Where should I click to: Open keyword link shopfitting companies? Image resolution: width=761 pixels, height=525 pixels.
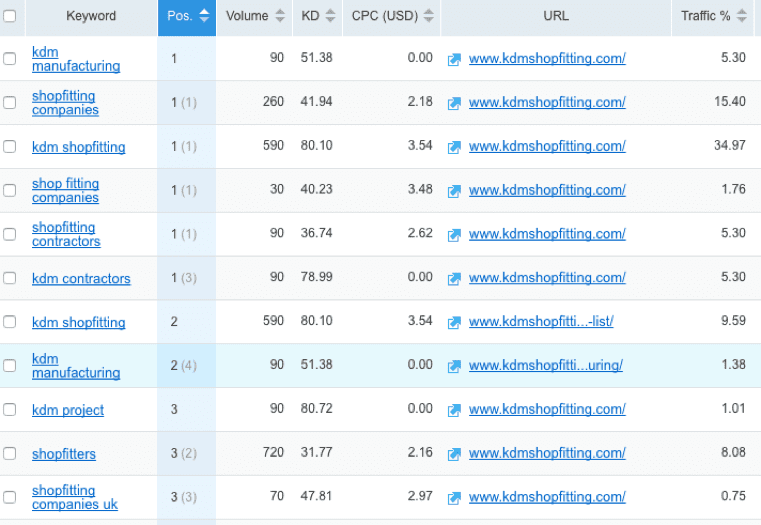coord(65,102)
